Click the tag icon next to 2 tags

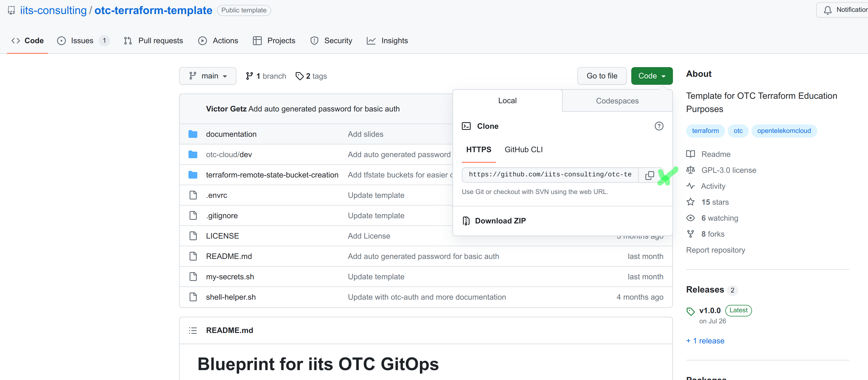point(299,76)
